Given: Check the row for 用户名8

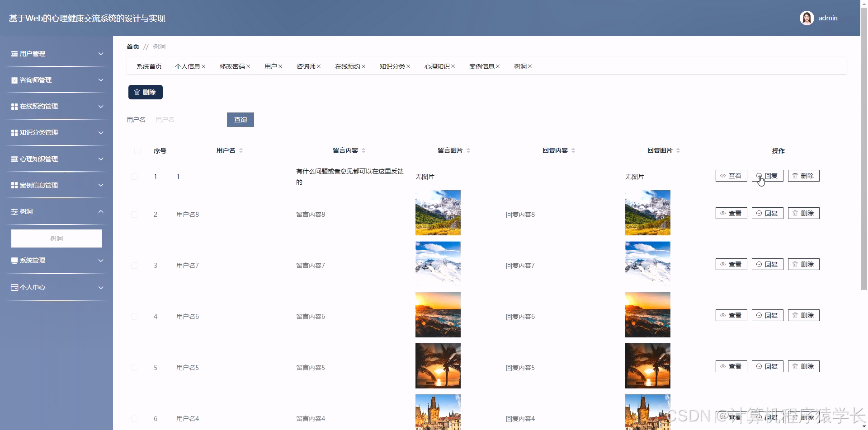Looking at the screenshot, I should pos(134,215).
